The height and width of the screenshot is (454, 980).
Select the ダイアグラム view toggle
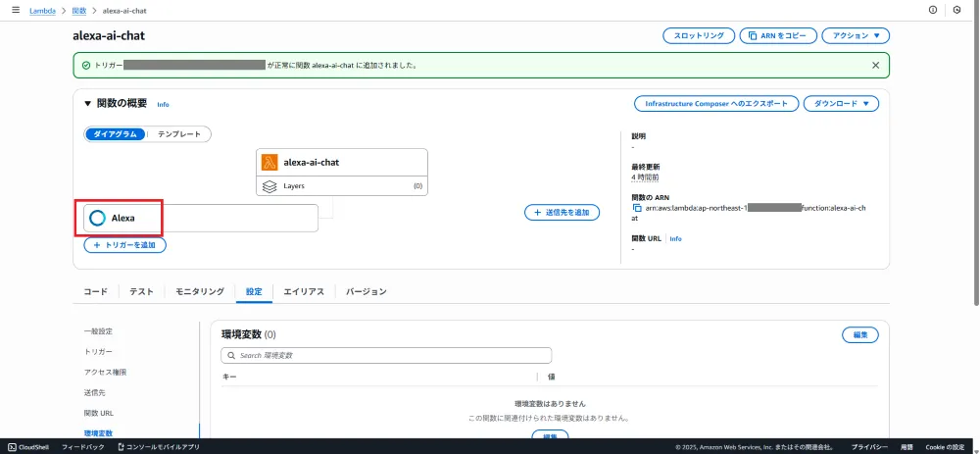coord(116,134)
